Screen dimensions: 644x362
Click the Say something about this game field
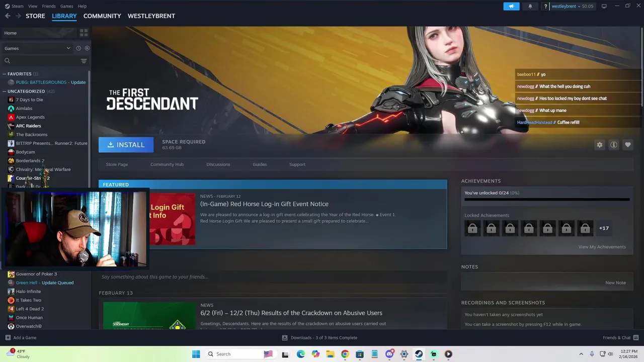(x=273, y=277)
